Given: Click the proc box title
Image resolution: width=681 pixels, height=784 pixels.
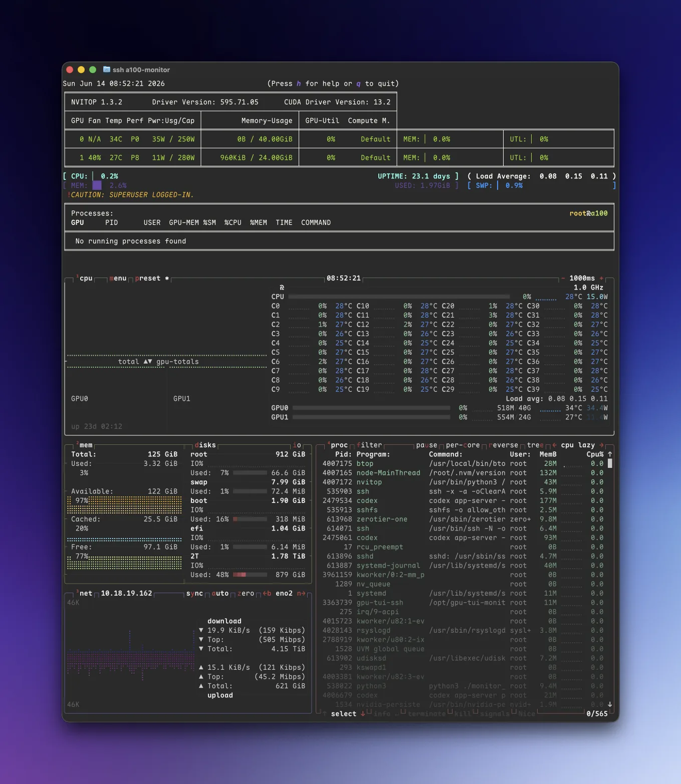Looking at the screenshot, I should [339, 445].
